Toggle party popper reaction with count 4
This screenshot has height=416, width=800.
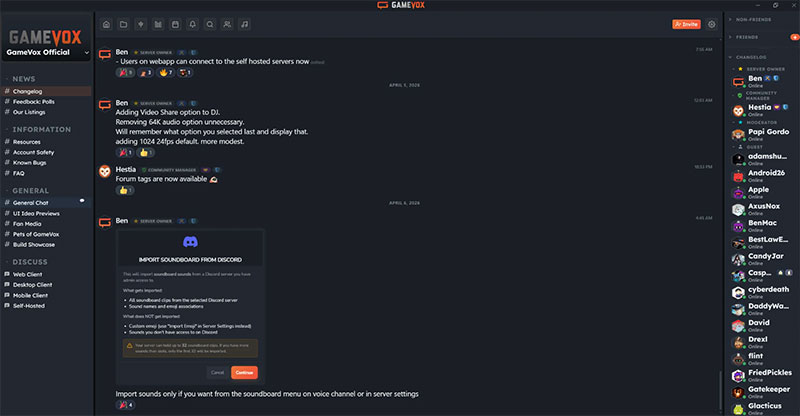coord(126,405)
